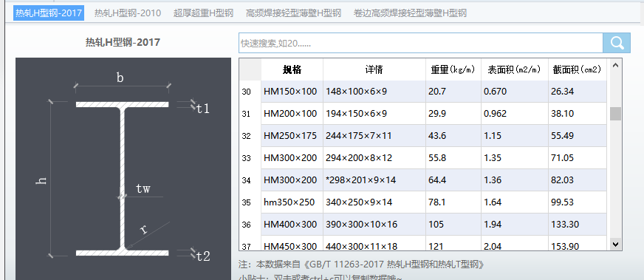Click section area value 38.10
This screenshot has width=644, height=280.
pyautogui.click(x=577, y=114)
